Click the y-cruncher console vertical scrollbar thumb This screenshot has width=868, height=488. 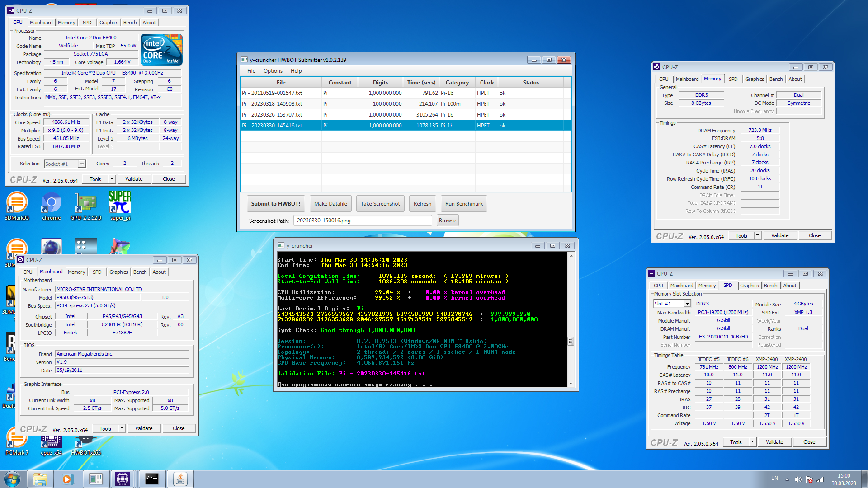(571, 341)
